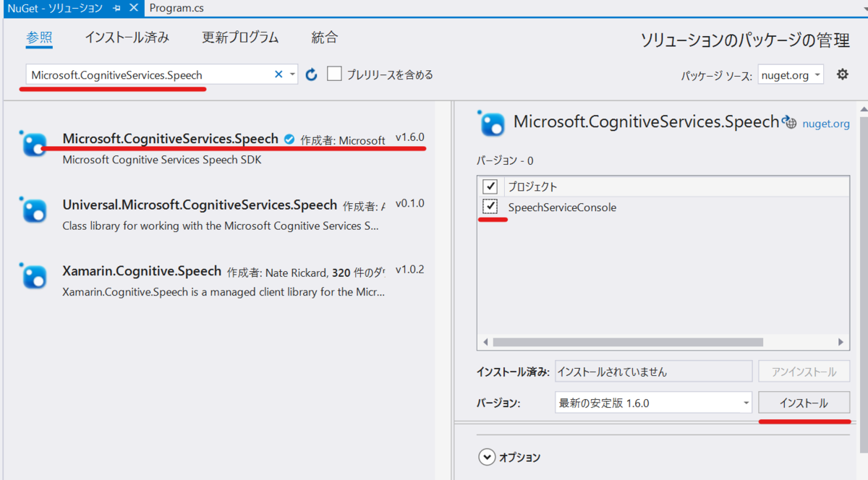Click Xamarin.Cognitive.Speech title in results

(142, 271)
